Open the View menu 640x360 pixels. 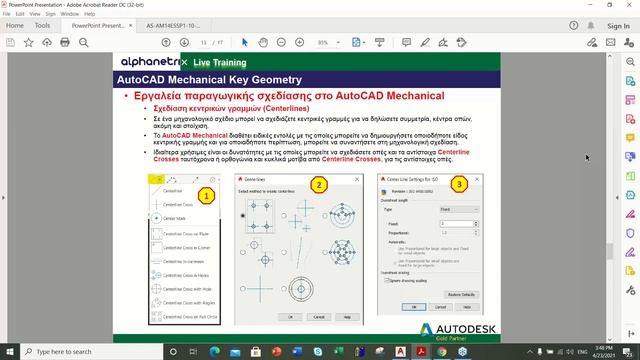(35, 14)
